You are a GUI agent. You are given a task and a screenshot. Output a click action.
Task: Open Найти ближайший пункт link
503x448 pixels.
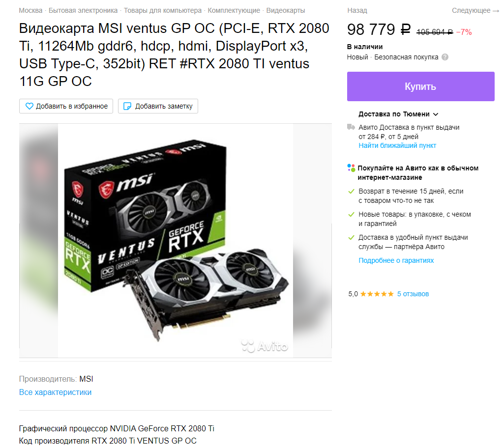point(397,146)
